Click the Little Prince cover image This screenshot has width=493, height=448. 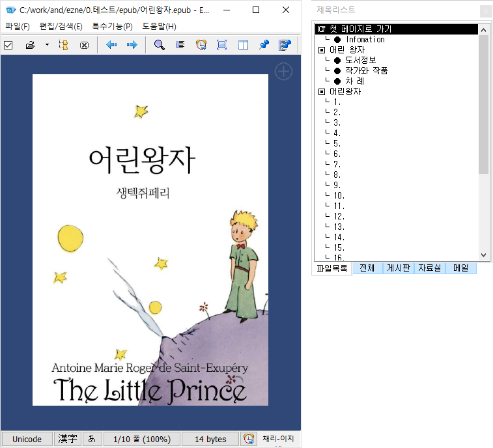click(x=150, y=240)
